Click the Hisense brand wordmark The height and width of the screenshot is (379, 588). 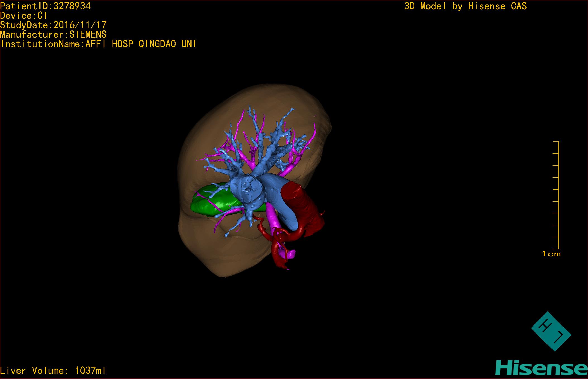541,368
